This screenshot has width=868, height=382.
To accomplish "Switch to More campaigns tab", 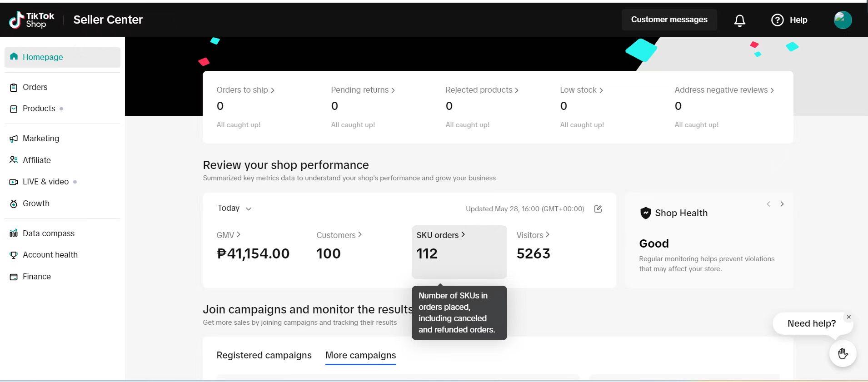I will click(x=361, y=355).
